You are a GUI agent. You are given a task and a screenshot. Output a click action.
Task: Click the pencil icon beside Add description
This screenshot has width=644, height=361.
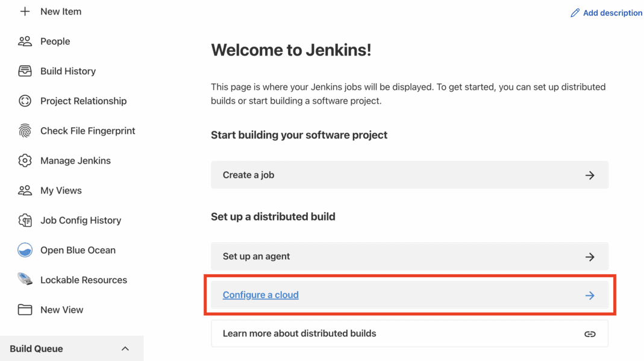click(574, 13)
